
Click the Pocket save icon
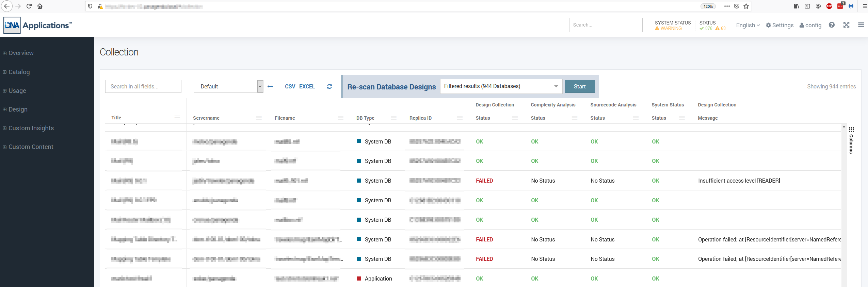click(x=737, y=6)
